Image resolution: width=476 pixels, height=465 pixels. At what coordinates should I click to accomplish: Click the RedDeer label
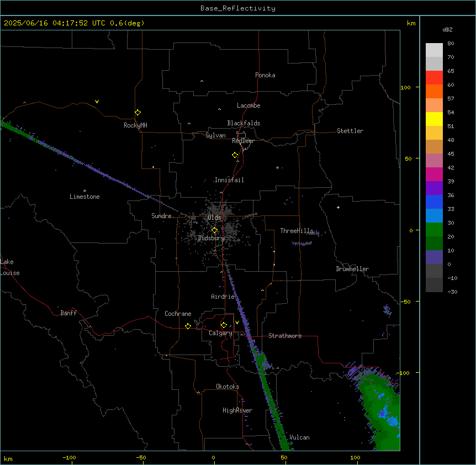tap(243, 141)
